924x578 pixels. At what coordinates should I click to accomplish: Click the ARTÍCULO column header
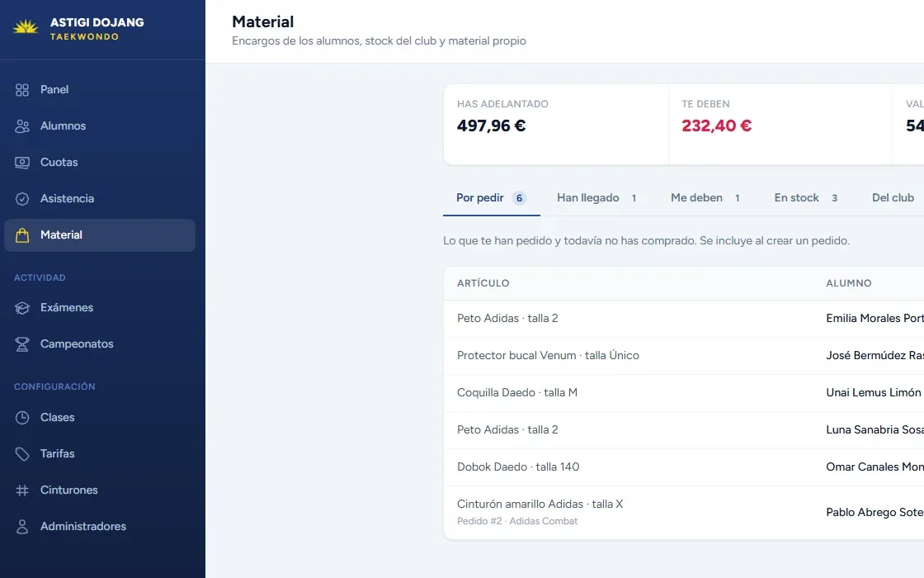click(483, 283)
